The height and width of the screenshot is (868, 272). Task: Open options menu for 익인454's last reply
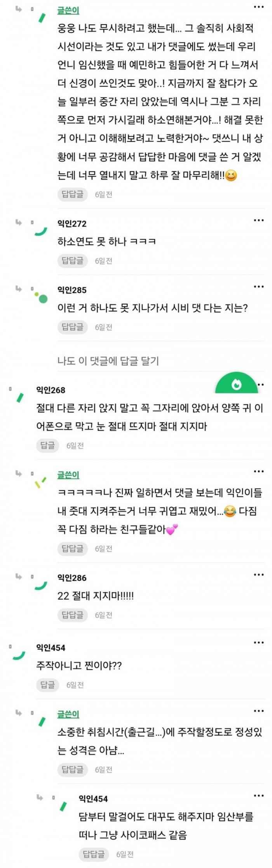pos(258,795)
